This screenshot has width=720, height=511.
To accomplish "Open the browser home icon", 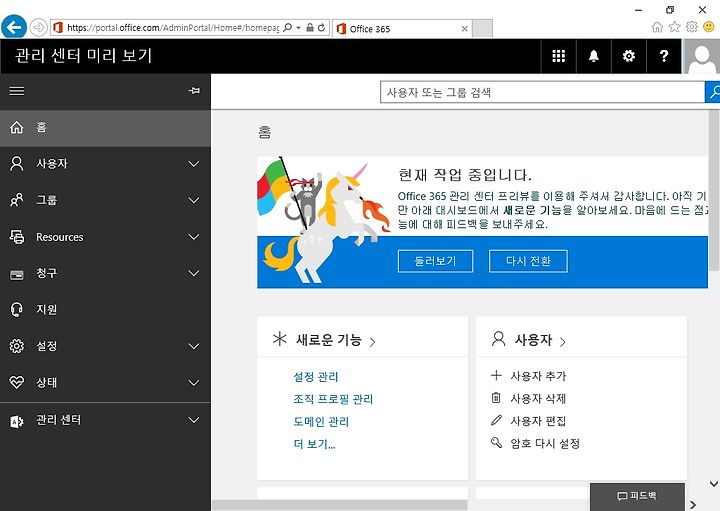I will [x=658, y=27].
